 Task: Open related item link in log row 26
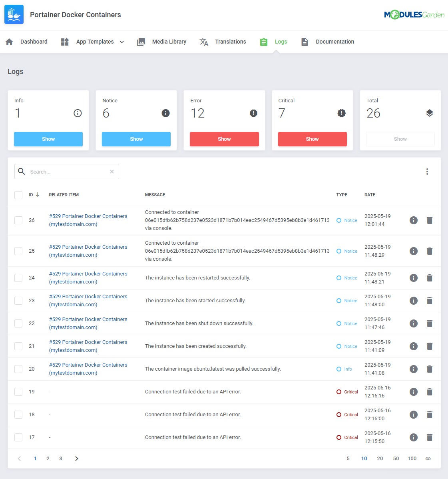pyautogui.click(x=88, y=220)
